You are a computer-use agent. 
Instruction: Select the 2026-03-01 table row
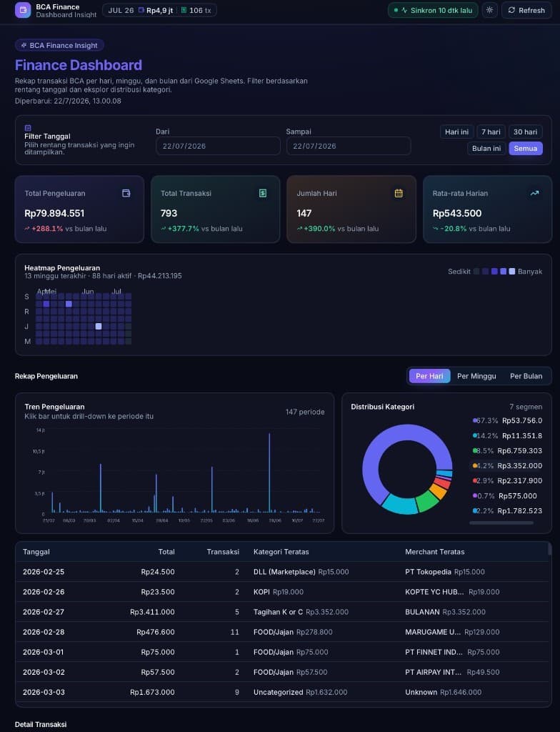tap(282, 652)
